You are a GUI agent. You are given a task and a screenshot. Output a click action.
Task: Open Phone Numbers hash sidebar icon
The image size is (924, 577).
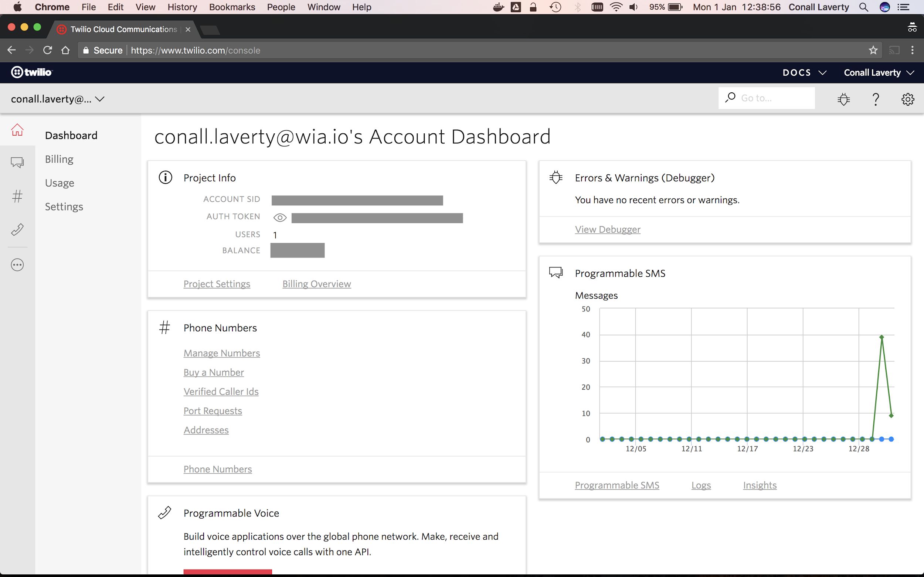coord(17,196)
